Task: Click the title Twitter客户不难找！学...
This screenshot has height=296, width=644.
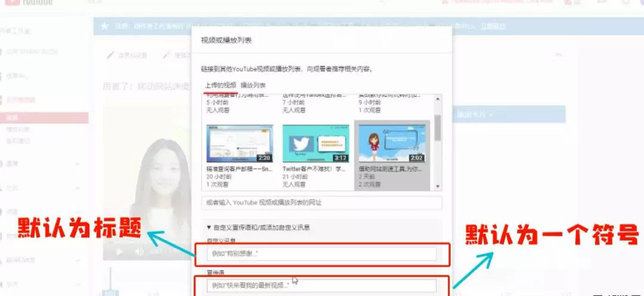Action: coord(315,169)
